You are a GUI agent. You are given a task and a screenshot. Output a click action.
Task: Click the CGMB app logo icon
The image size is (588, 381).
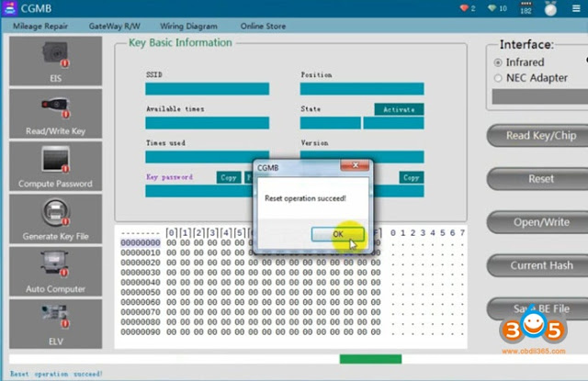[x=10, y=8]
